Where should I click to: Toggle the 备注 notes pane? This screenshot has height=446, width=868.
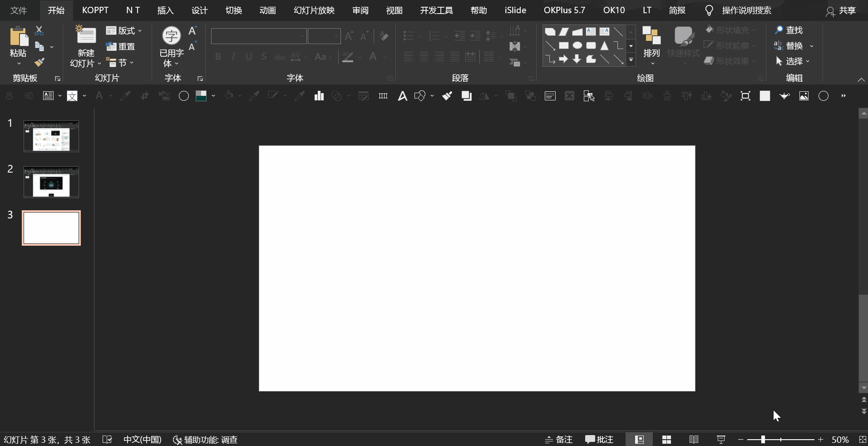pyautogui.click(x=558, y=440)
